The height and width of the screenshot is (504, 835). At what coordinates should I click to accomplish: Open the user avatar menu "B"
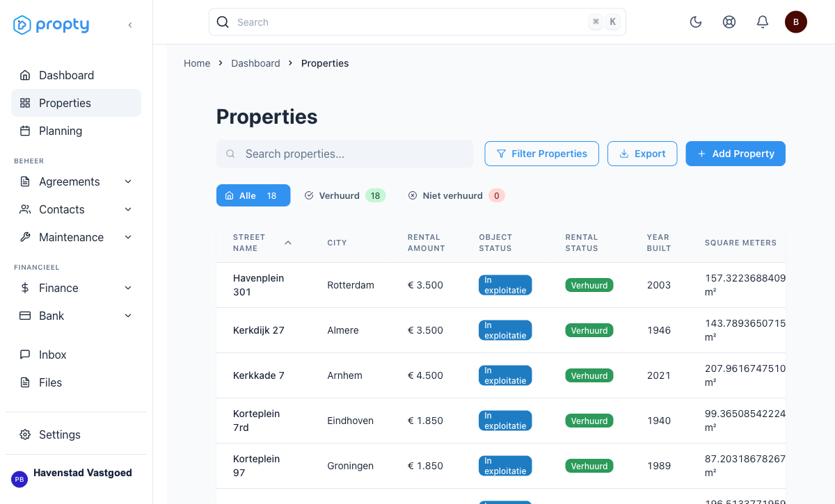796,22
